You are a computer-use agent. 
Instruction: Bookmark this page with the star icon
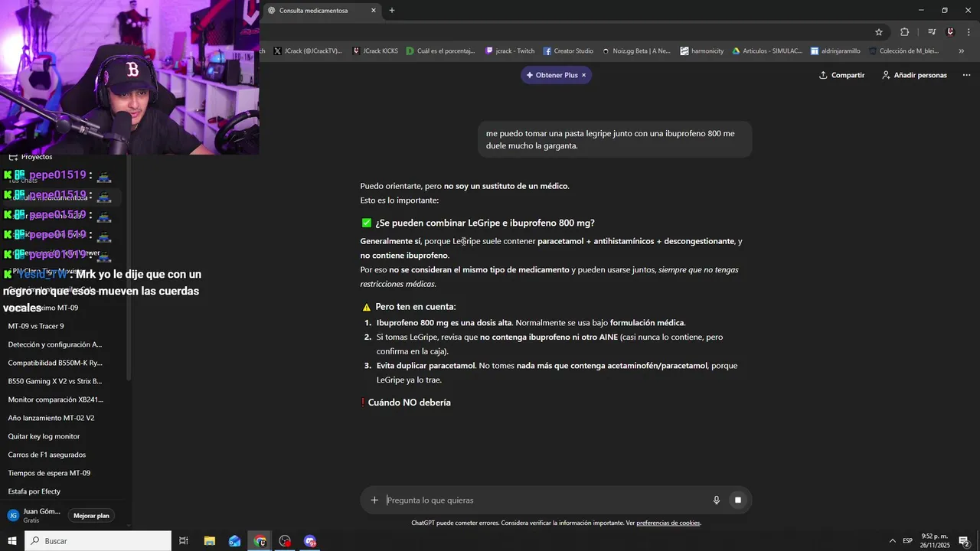click(879, 32)
